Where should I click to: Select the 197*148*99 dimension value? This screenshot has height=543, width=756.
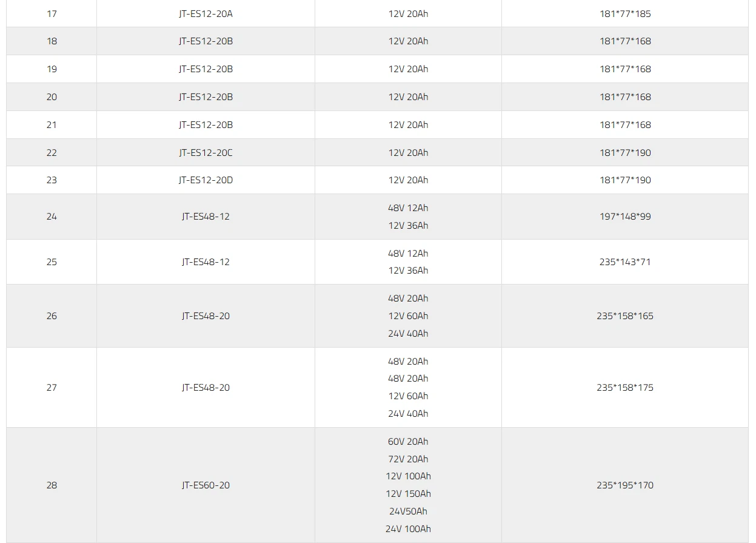click(x=625, y=217)
